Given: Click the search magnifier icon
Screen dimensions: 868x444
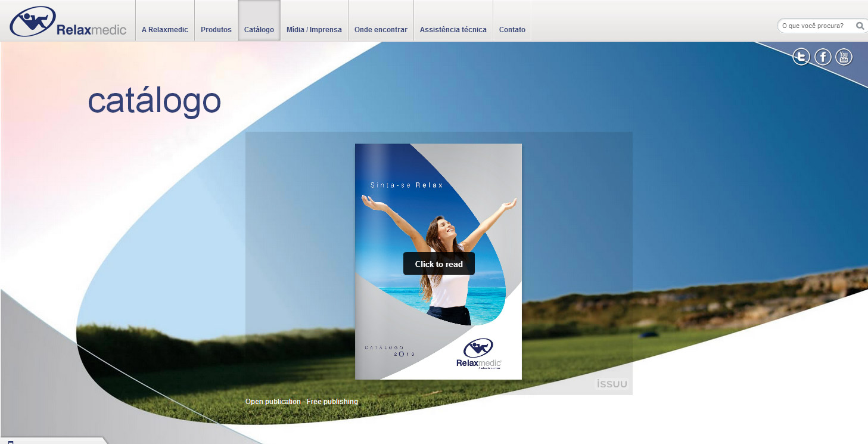Looking at the screenshot, I should [x=860, y=26].
